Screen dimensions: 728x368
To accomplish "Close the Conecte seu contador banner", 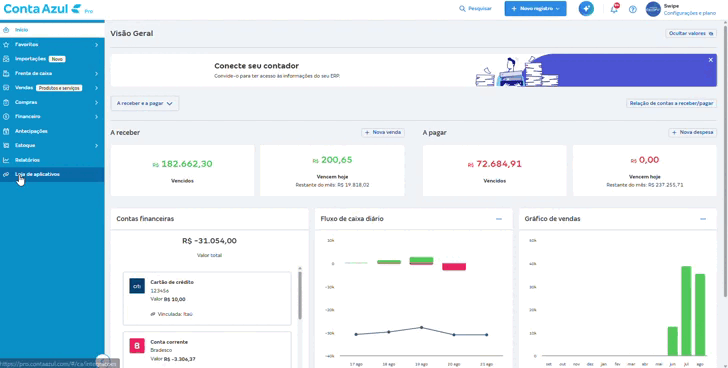I will [x=710, y=60].
